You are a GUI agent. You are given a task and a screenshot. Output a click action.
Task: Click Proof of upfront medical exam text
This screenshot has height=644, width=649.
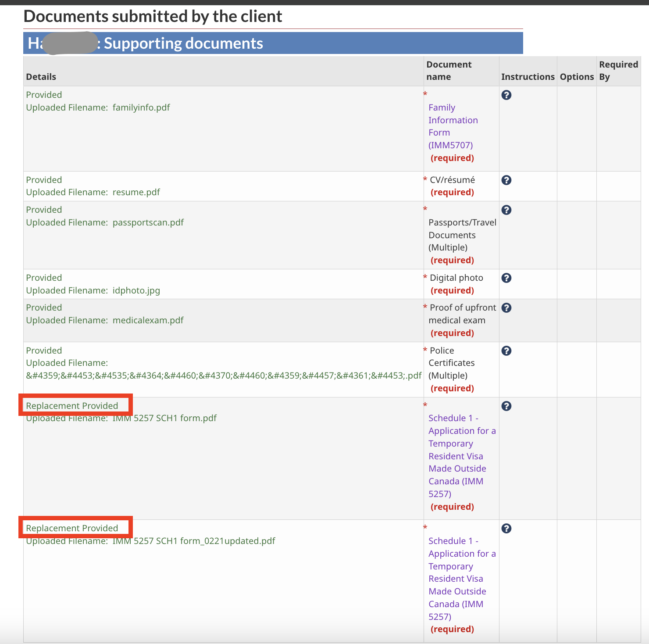(462, 314)
